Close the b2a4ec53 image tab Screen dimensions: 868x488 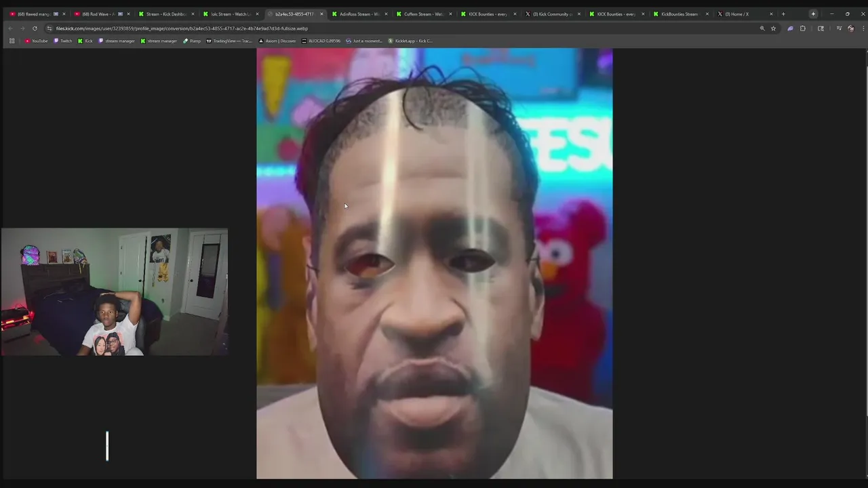pos(321,14)
